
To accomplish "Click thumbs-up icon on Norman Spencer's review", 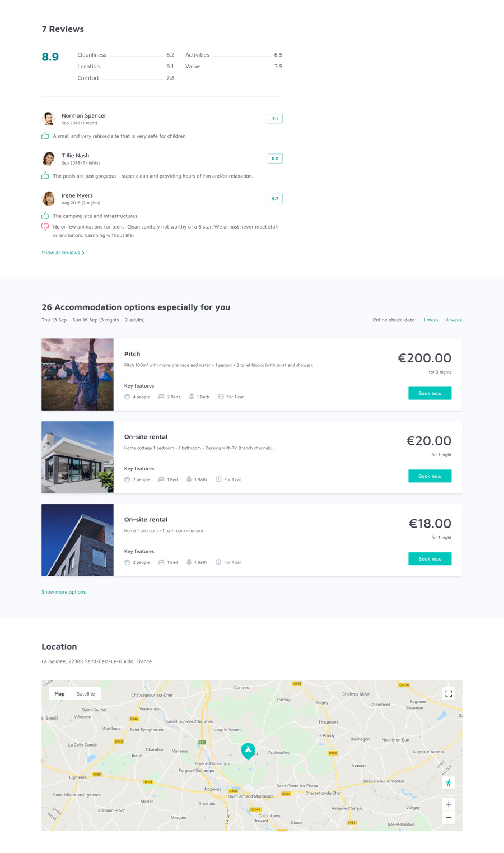I will (45, 136).
